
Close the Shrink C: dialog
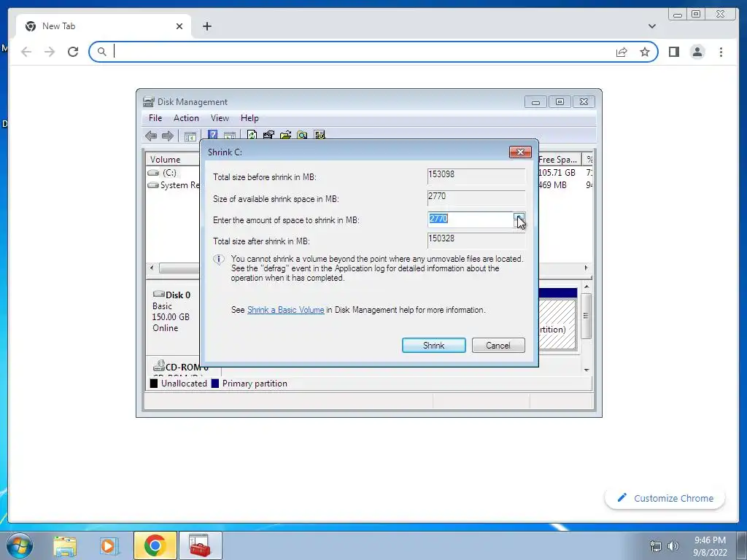520,152
